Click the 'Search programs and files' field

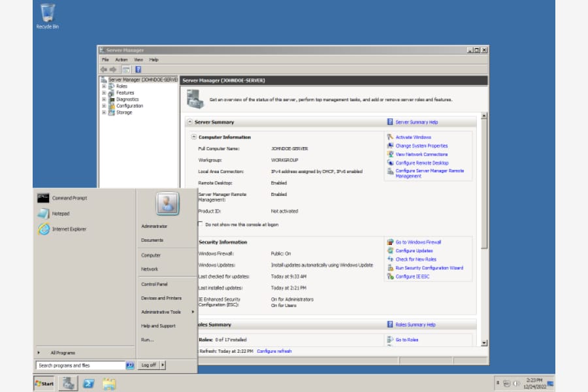point(80,365)
